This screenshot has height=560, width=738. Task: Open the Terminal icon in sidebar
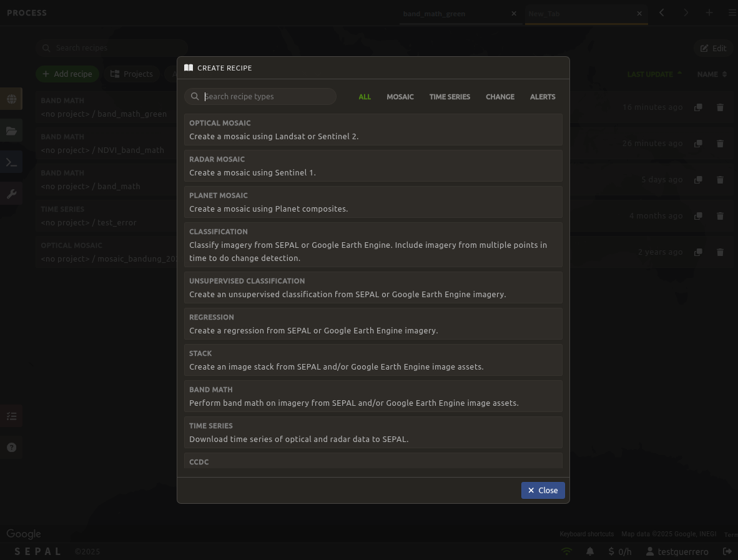(11, 162)
